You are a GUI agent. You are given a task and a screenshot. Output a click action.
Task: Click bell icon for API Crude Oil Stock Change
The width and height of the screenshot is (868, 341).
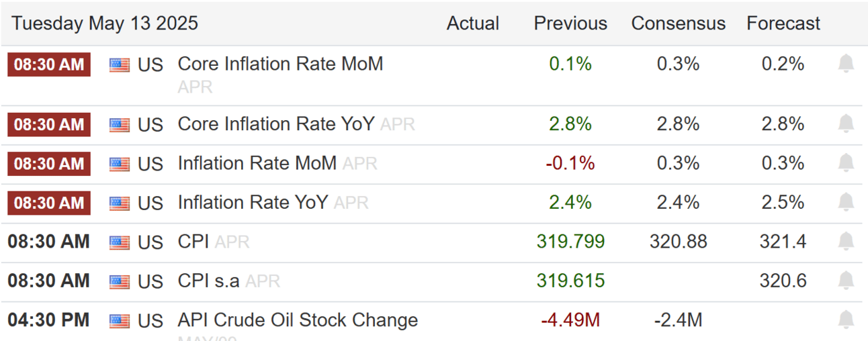[846, 320]
